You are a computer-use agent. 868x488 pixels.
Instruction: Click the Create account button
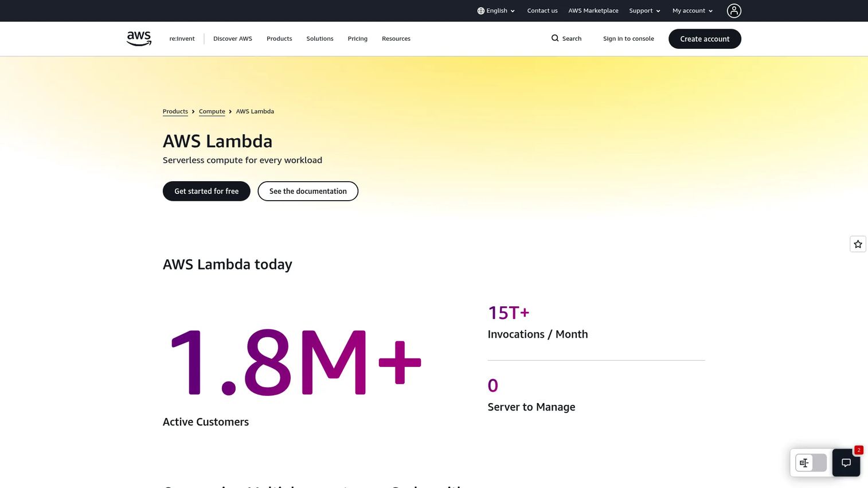pos(705,39)
